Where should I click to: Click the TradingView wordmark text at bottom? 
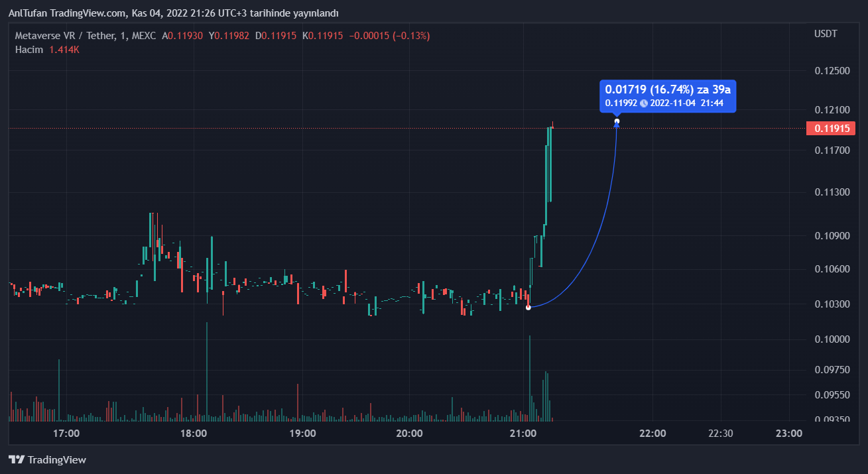[x=57, y=459]
